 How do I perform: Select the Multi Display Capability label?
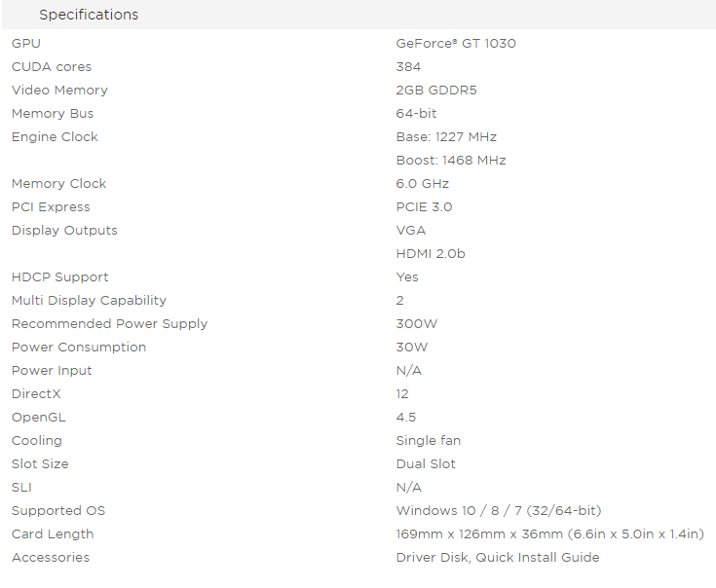pos(89,300)
